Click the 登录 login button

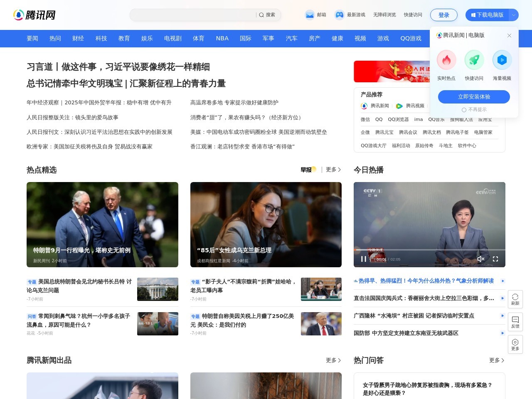pyautogui.click(x=444, y=15)
